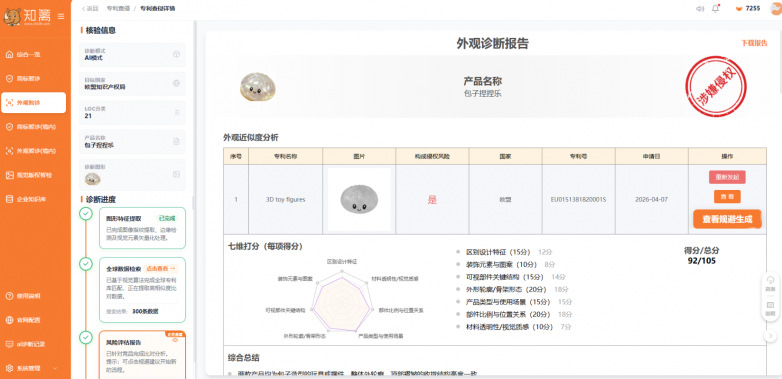Open 企业知识库 in the sidebar
782x379 pixels.
point(33,199)
